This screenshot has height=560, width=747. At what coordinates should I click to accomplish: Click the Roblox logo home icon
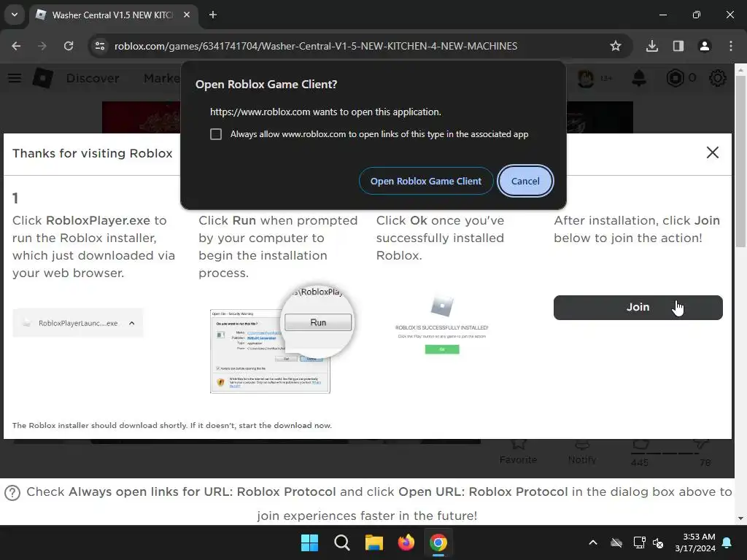[43, 78]
